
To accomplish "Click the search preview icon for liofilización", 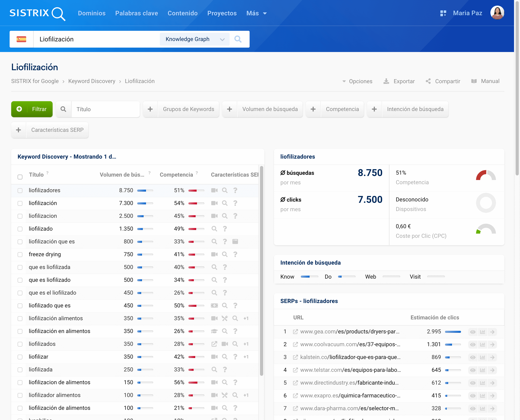I will click(x=225, y=203).
